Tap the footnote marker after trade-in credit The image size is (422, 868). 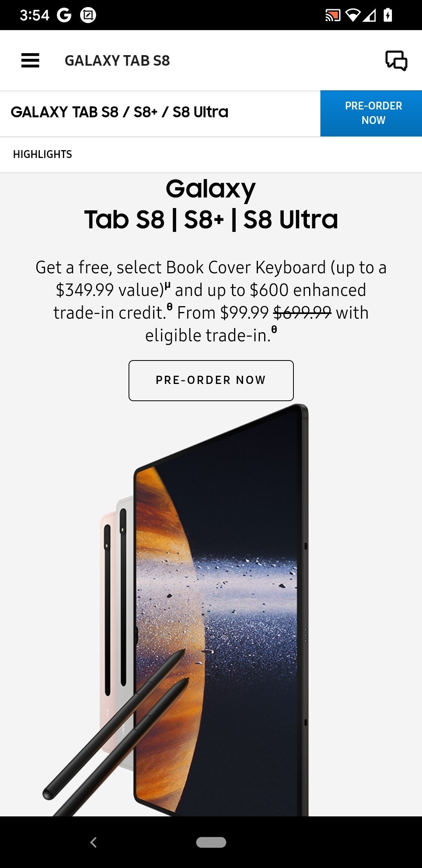pos(170,307)
